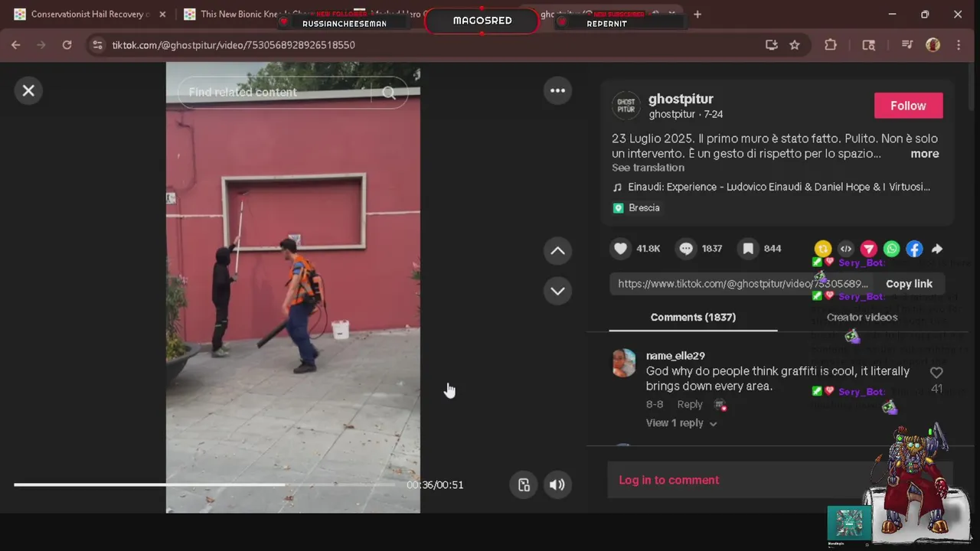Follow ghostpitur
Viewport: 980px width, 551px height.
(x=908, y=106)
